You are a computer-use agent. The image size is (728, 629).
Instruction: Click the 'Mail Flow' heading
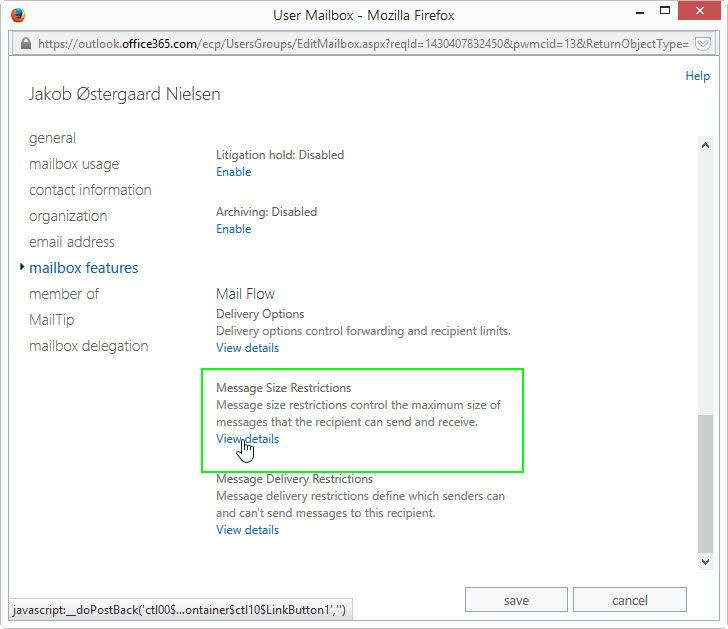point(245,294)
